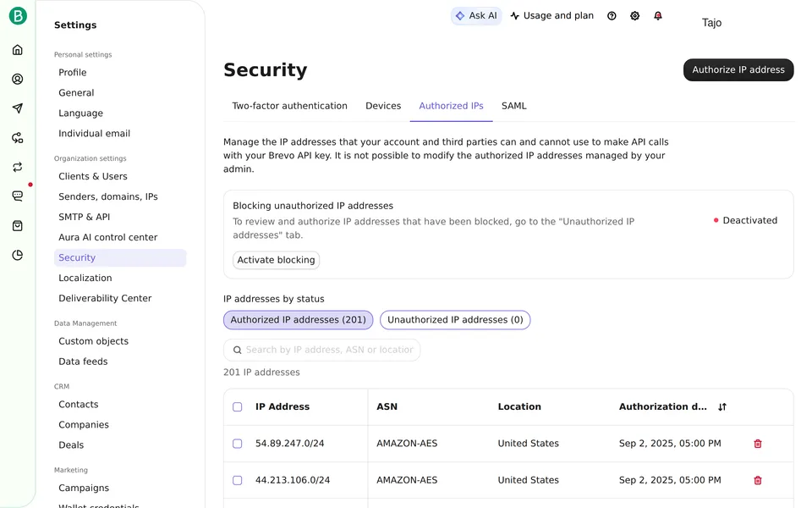812x508 pixels.
Task: Open the Commerce bag icon in left rail
Action: pos(18,225)
